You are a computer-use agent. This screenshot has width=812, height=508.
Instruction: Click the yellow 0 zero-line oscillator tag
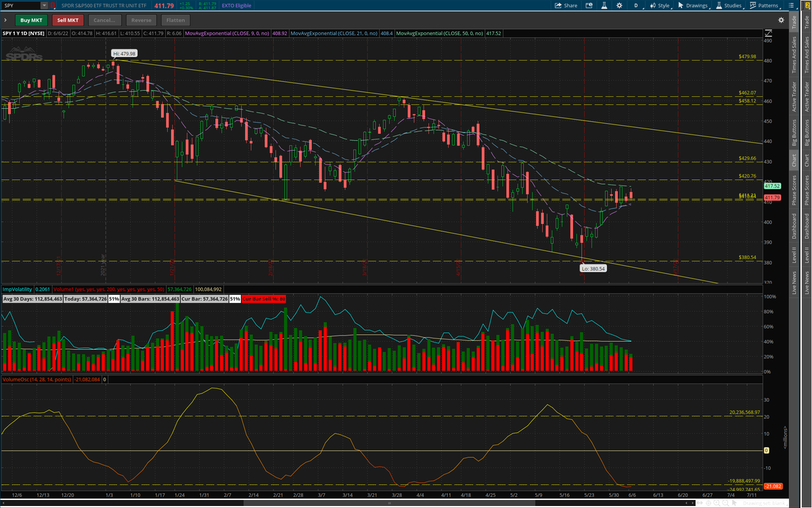[x=767, y=450]
